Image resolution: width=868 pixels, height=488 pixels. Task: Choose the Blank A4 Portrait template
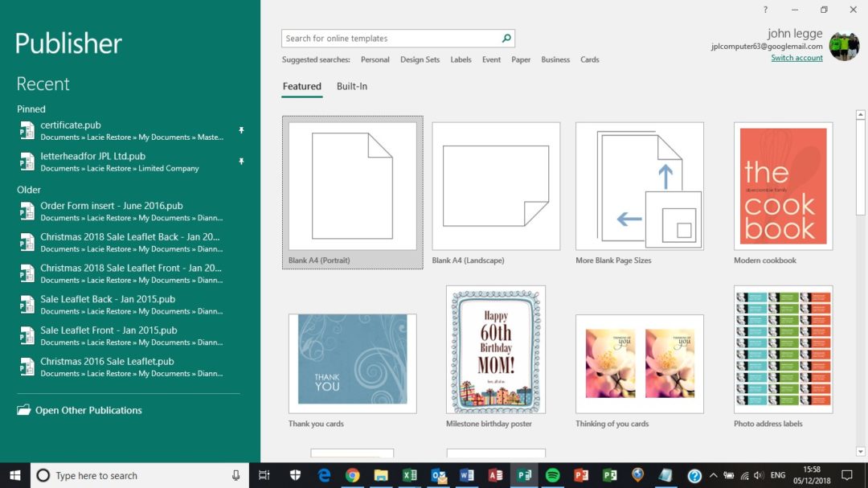(352, 185)
